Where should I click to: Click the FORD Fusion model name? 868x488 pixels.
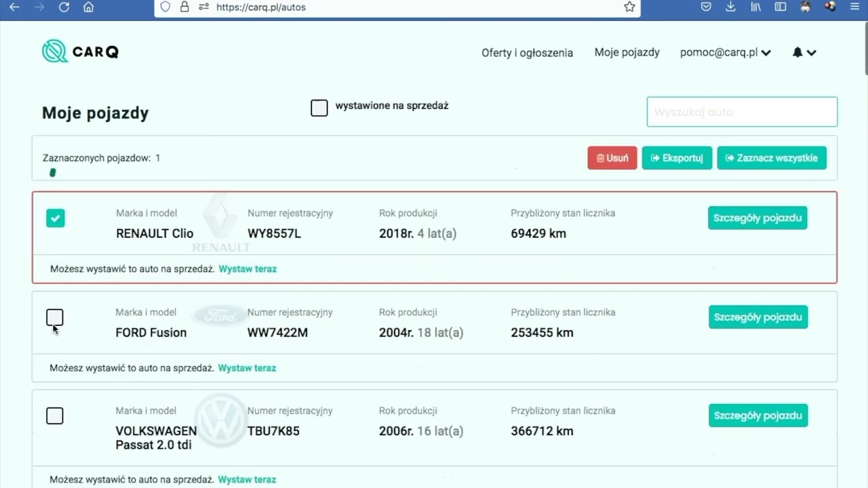pos(151,333)
